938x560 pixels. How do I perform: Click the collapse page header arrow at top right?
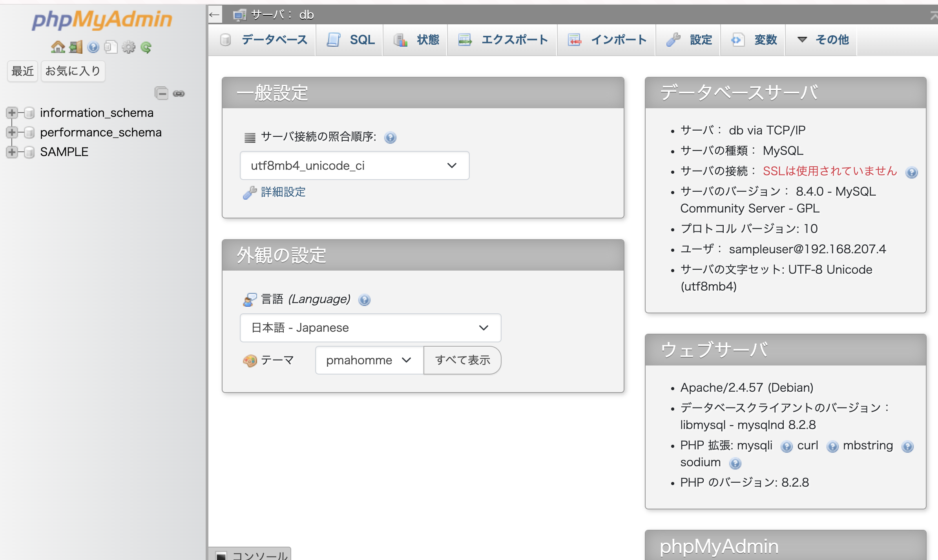[934, 16]
